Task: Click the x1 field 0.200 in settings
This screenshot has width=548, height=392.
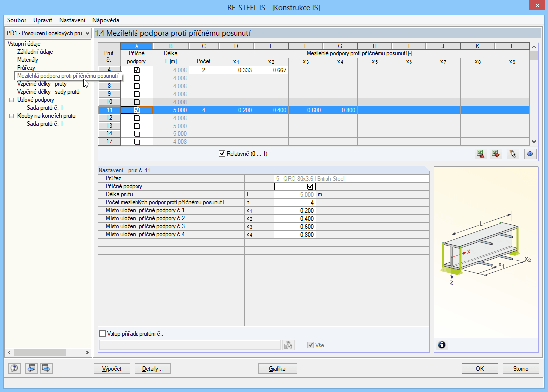Action: (x=295, y=211)
